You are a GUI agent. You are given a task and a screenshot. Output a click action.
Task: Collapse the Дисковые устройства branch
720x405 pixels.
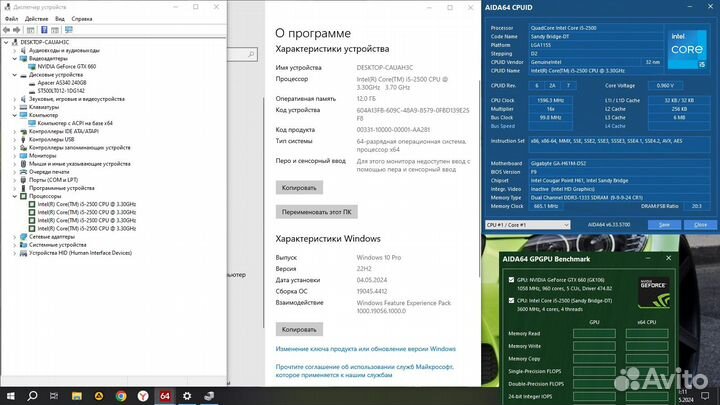tap(15, 75)
